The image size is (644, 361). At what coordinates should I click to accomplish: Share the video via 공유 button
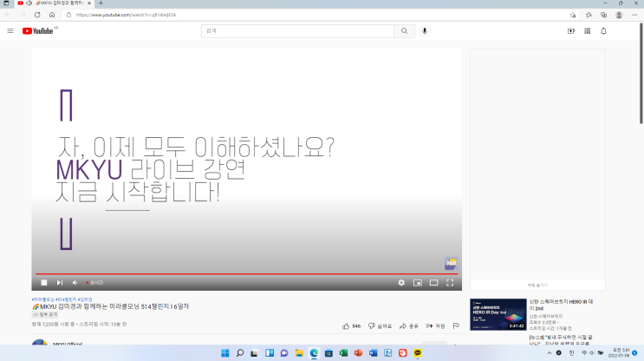tap(408, 325)
